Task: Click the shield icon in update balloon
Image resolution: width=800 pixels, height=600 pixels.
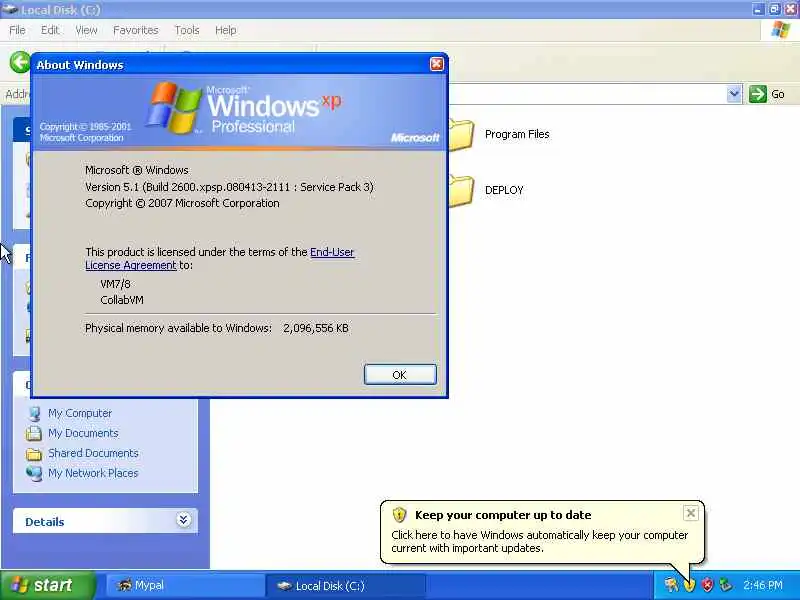Action: point(399,515)
